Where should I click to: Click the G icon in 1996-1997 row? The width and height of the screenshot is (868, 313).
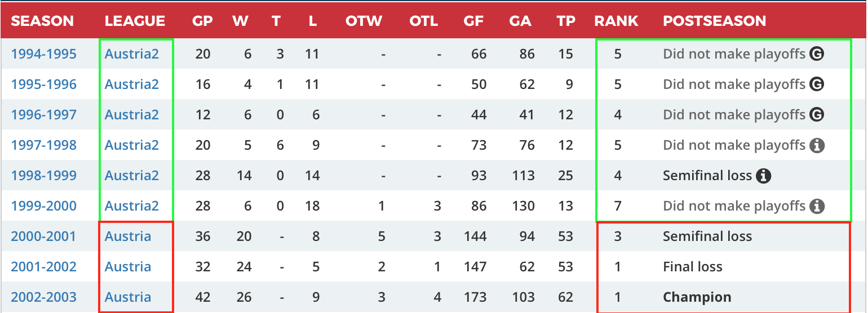click(817, 115)
